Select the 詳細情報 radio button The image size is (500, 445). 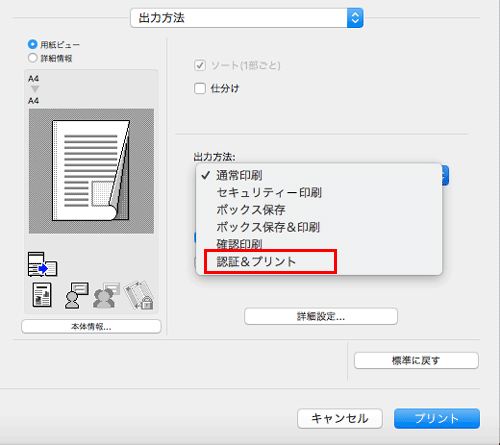33,58
